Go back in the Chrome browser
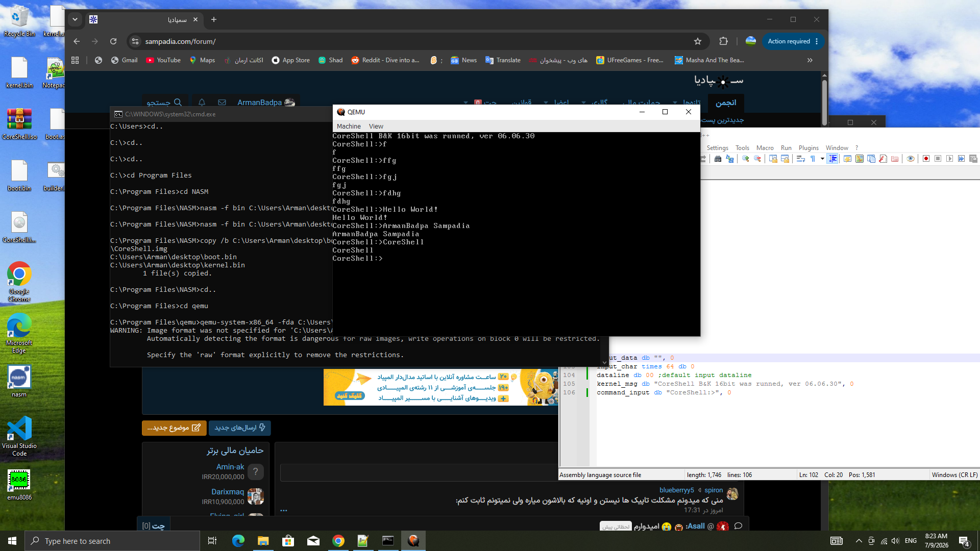Screen dimensions: 980x551 77,41
